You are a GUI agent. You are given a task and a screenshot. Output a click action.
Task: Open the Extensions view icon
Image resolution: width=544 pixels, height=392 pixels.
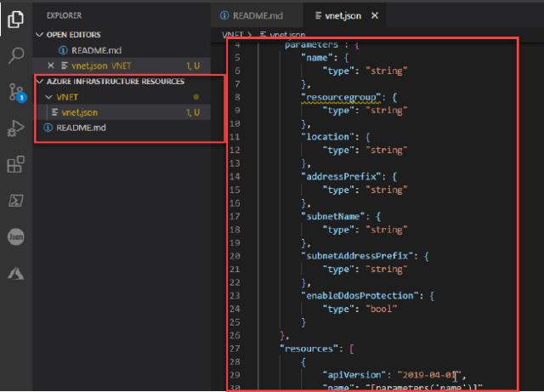(15, 165)
